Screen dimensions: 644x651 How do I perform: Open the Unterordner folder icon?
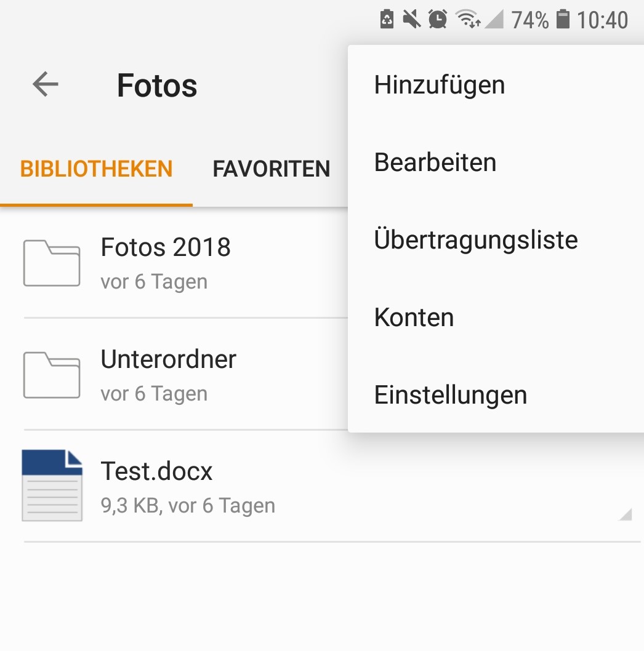coord(52,375)
